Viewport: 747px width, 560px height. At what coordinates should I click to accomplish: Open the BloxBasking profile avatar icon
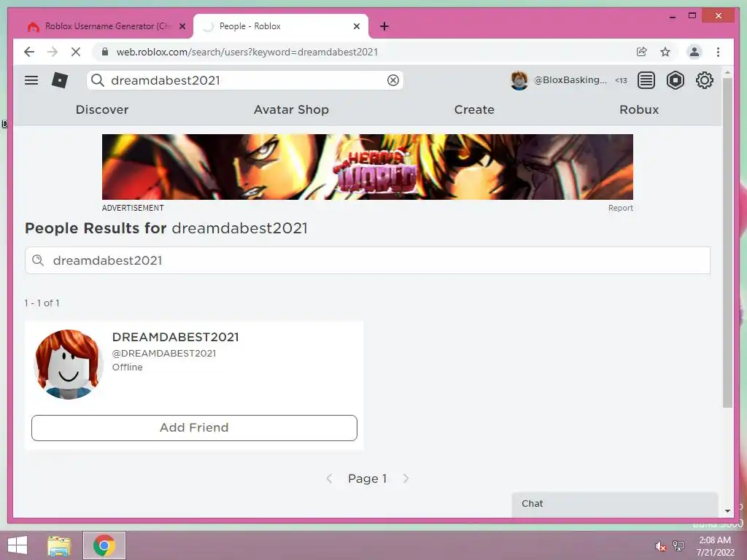tap(519, 80)
